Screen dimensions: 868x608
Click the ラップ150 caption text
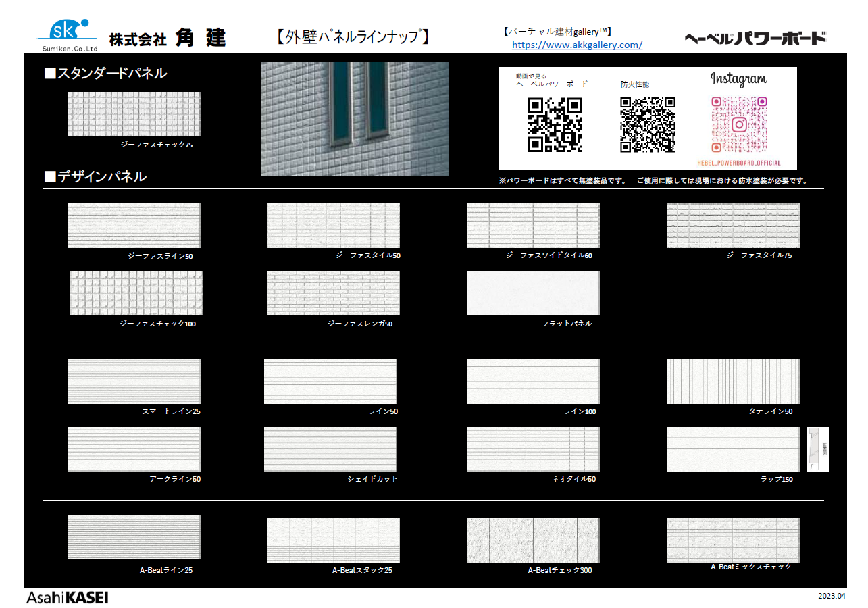777,480
